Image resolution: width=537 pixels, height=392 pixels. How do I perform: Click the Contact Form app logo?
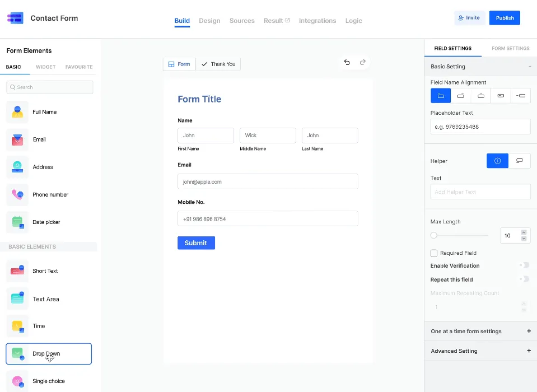(x=16, y=18)
